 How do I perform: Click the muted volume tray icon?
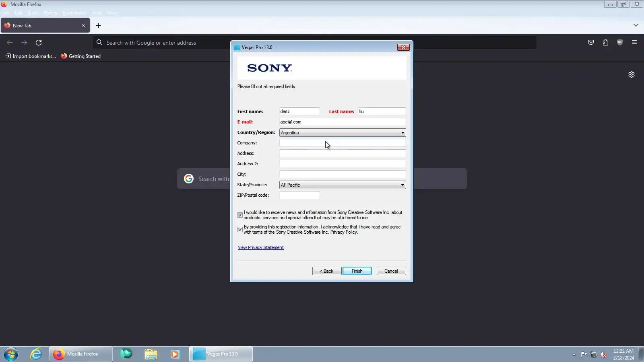click(x=603, y=354)
